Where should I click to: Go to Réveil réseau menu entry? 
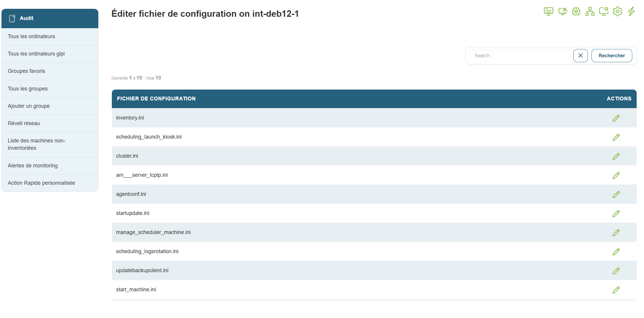pyautogui.click(x=24, y=123)
